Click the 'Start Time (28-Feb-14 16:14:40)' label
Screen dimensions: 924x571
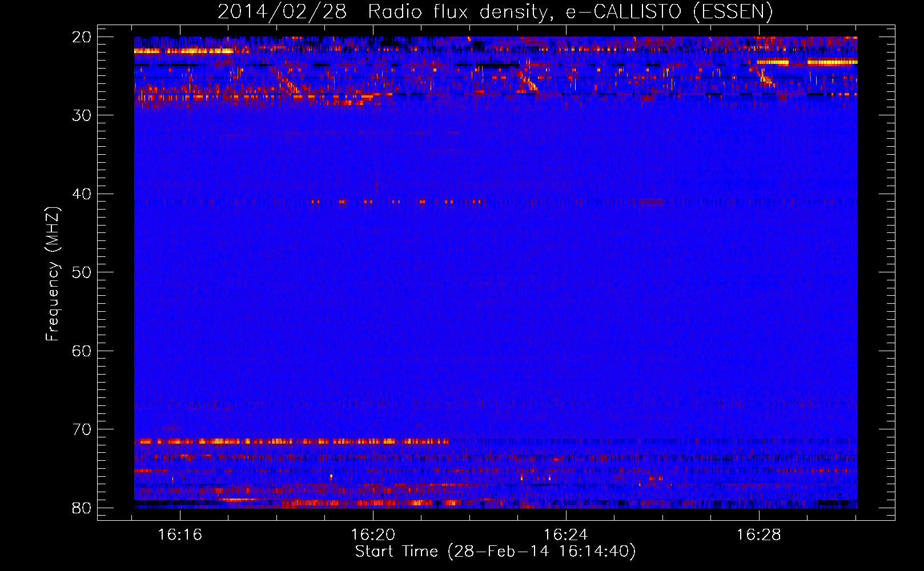pos(495,552)
